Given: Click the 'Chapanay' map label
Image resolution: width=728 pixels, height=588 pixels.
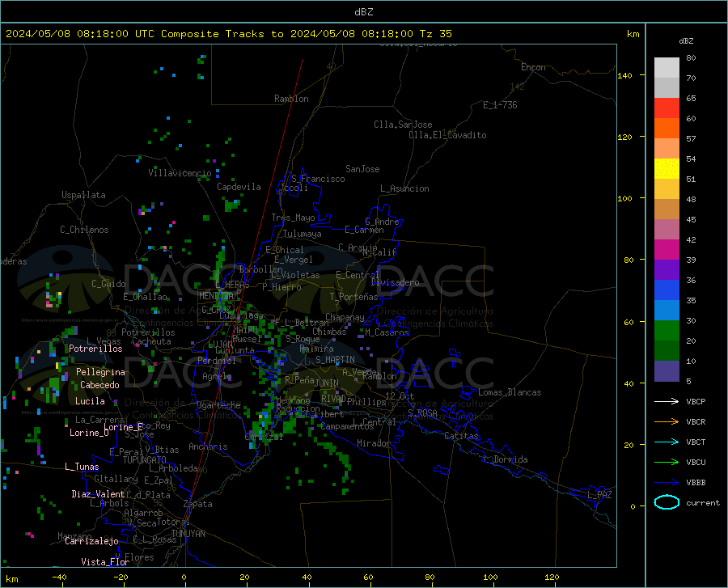Looking at the screenshot, I should pyautogui.click(x=345, y=317).
